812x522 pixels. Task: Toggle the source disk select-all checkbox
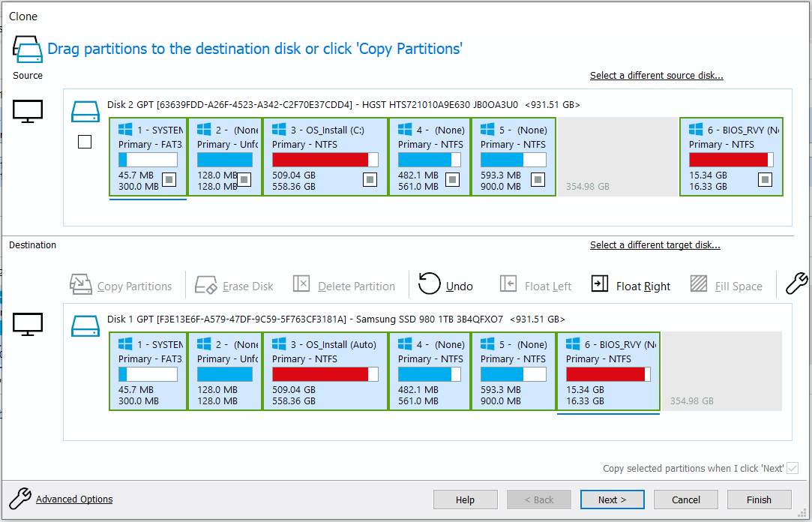coord(85,142)
